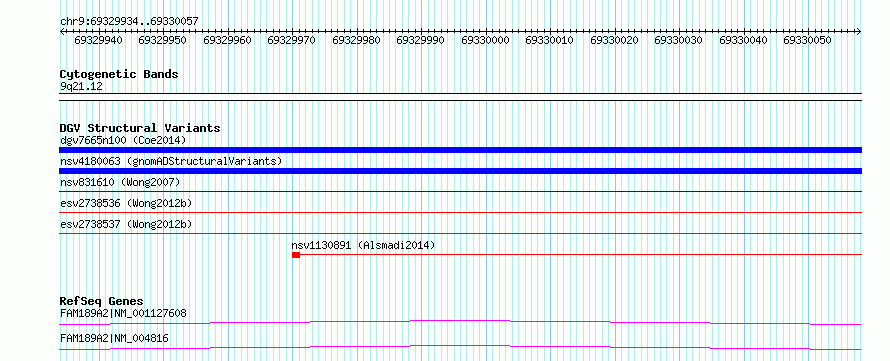The width and height of the screenshot is (890, 361).
Task: Click ruler position 69329990
Action: [421, 40]
